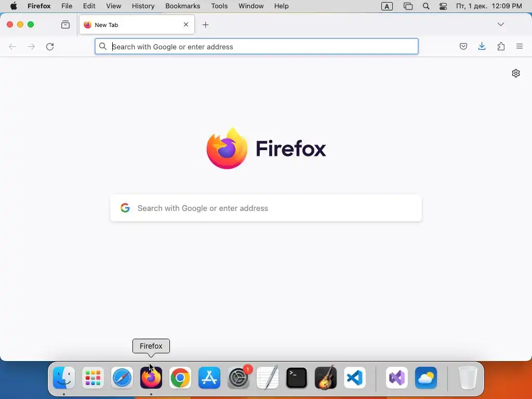The height and width of the screenshot is (399, 532).
Task: Open the Downloads panel
Action: 482,46
